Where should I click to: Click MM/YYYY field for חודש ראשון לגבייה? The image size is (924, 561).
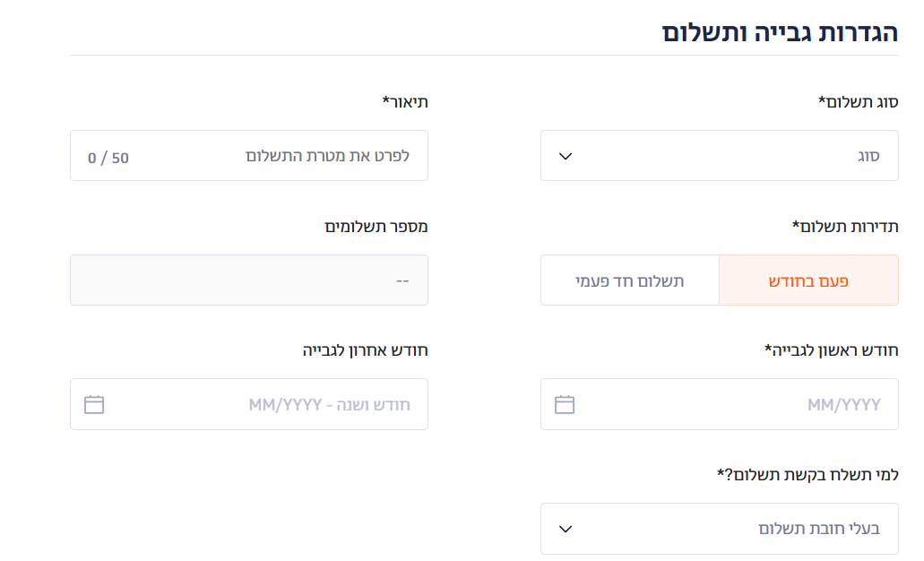[x=719, y=404]
